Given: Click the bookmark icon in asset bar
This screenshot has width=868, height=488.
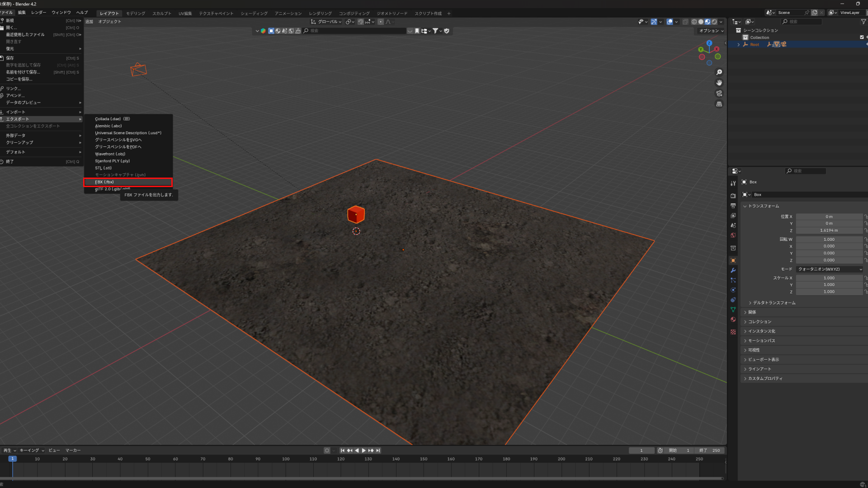Looking at the screenshot, I should pyautogui.click(x=417, y=31).
